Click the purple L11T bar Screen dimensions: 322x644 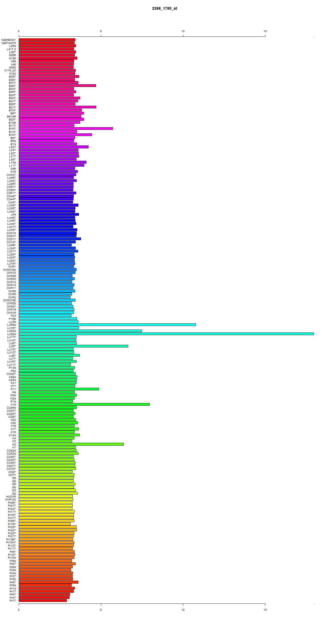click(x=52, y=166)
